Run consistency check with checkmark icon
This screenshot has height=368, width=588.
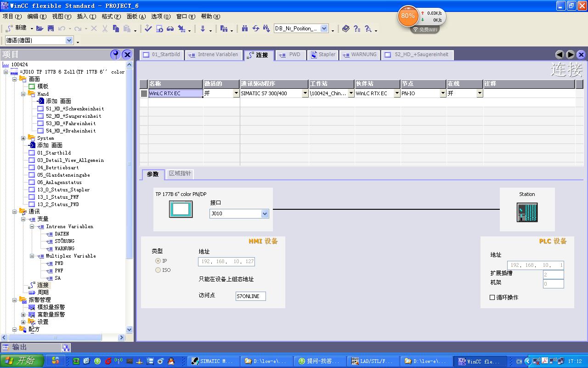point(148,29)
